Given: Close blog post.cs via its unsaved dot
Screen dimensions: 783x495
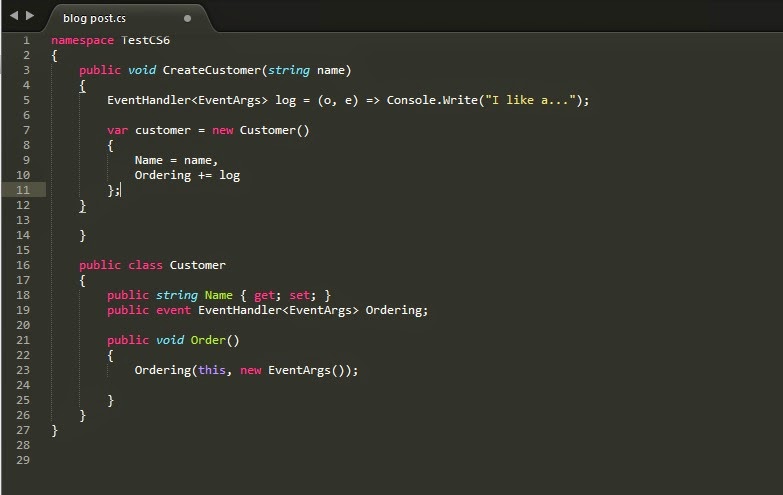Looking at the screenshot, I should (187, 18).
